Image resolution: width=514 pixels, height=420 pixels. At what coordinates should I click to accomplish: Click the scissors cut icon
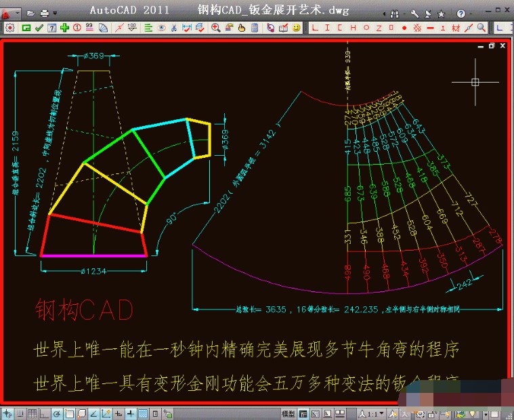click(x=174, y=28)
